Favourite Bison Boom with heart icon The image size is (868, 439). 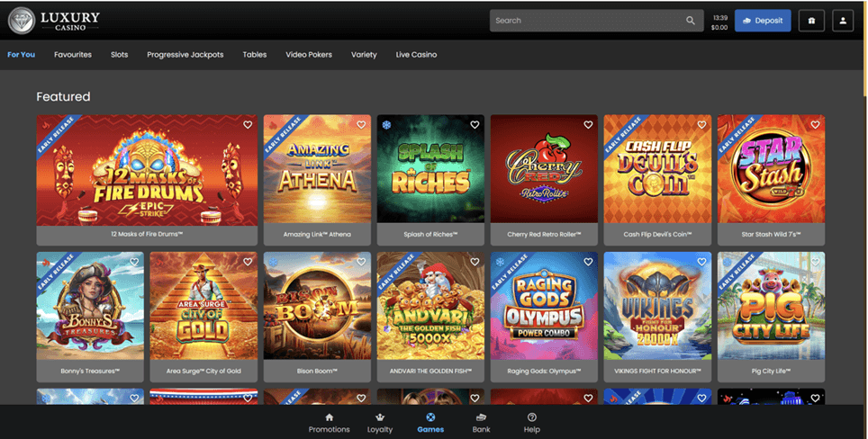pyautogui.click(x=361, y=262)
